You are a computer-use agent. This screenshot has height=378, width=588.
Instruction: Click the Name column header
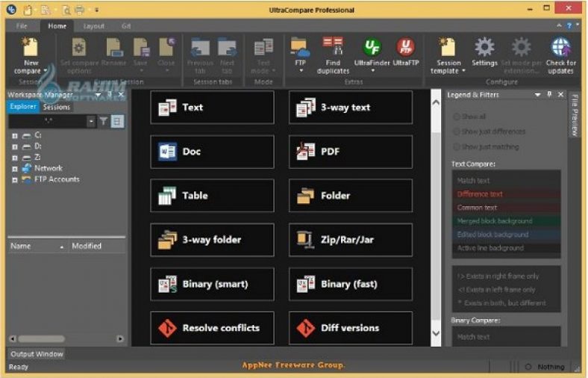click(x=37, y=247)
